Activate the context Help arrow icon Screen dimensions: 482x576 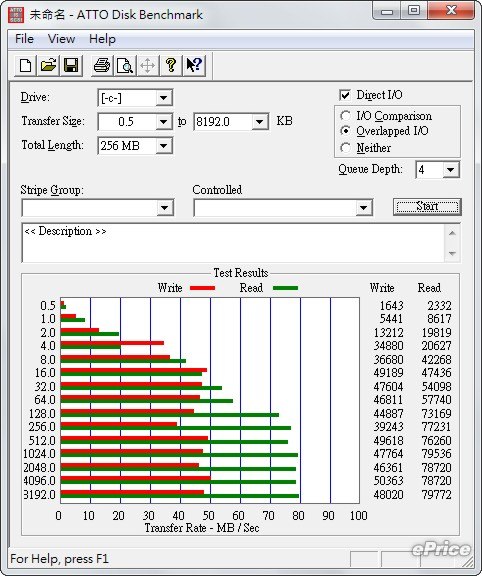tap(194, 65)
